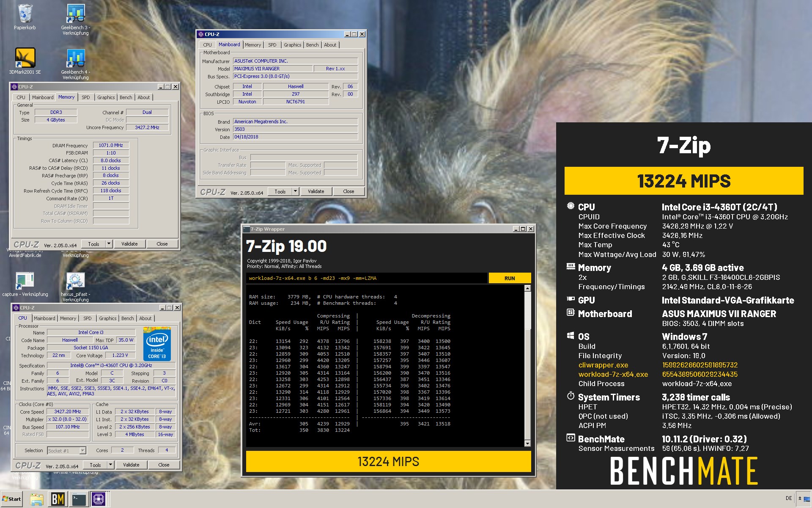
Task: Click the GPU card icon in BenchMate panel
Action: 571,299
